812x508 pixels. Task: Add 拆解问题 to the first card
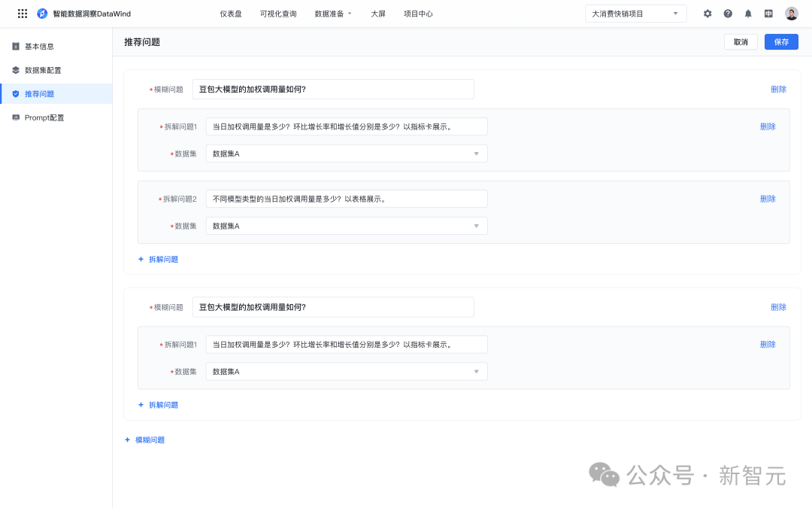click(158, 259)
